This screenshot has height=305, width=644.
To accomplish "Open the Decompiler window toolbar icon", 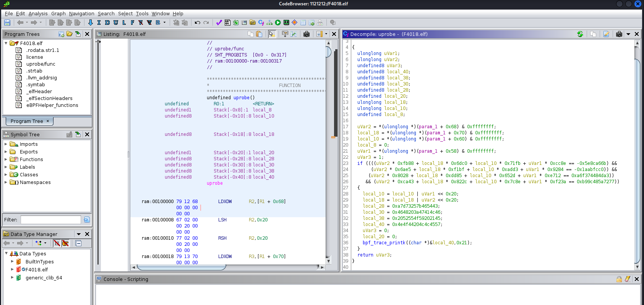I will pos(261,23).
